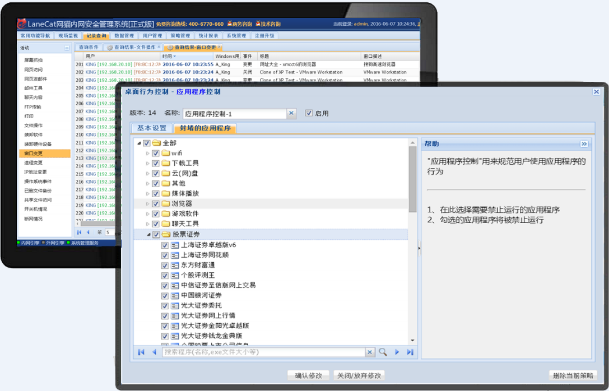Image resolution: width=609 pixels, height=391 pixels.
Task: Expand the 聊天工具 folder
Action: click(148, 224)
